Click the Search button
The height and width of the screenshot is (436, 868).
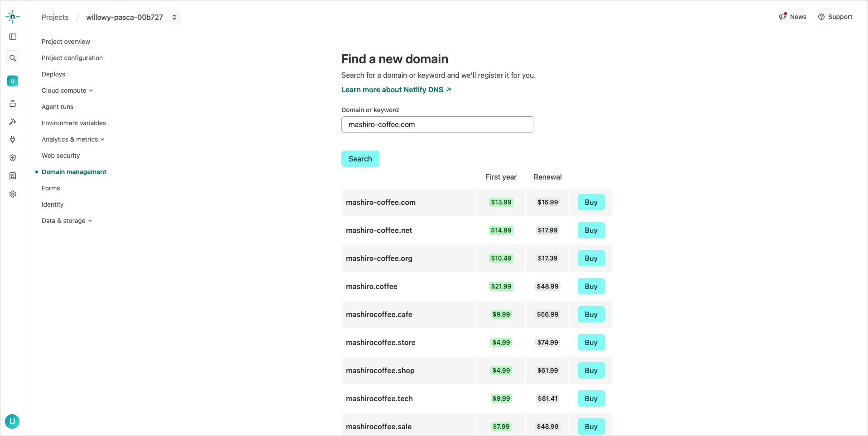360,159
